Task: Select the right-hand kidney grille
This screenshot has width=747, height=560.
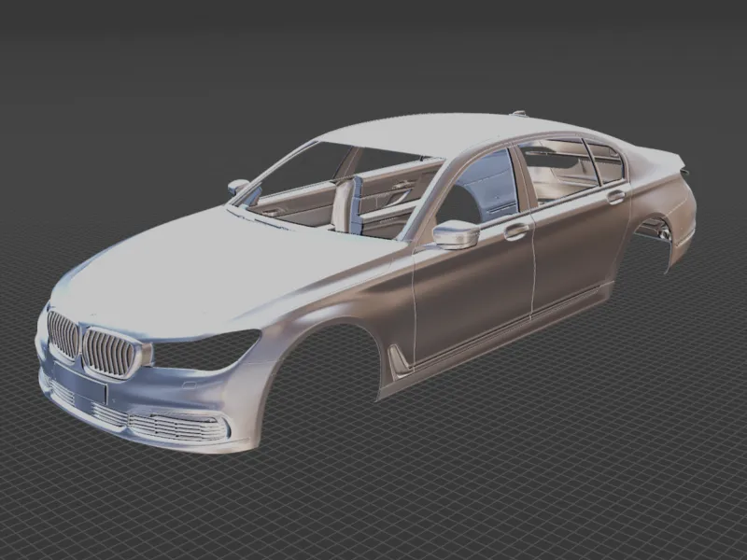Action: (x=109, y=353)
